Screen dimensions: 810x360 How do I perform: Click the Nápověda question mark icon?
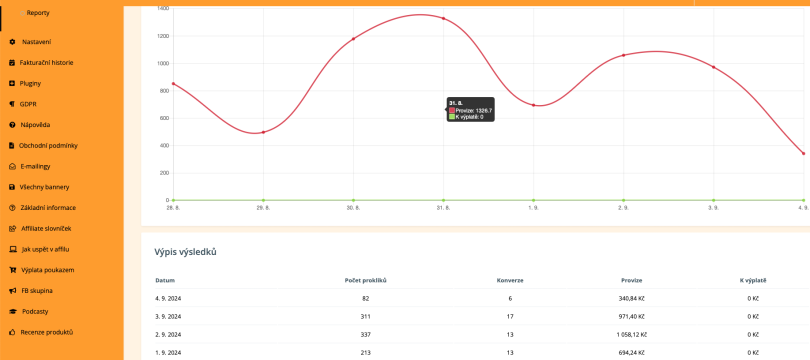12,124
